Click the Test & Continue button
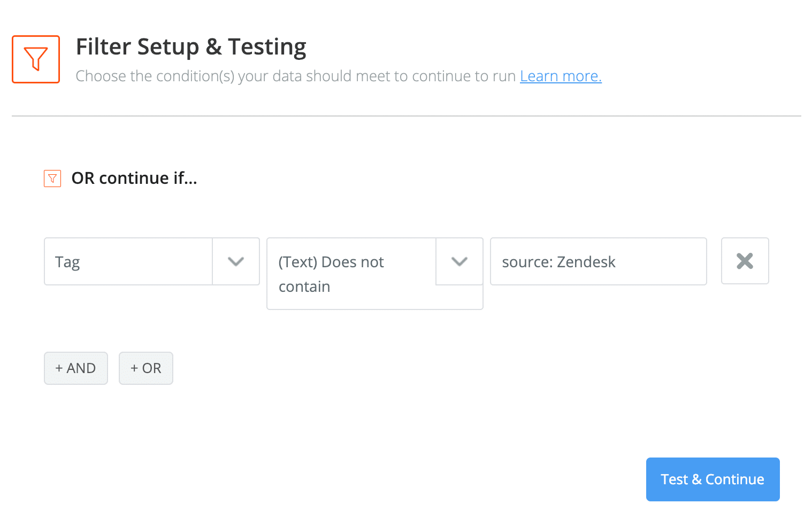This screenshot has width=812, height=527. (x=713, y=479)
